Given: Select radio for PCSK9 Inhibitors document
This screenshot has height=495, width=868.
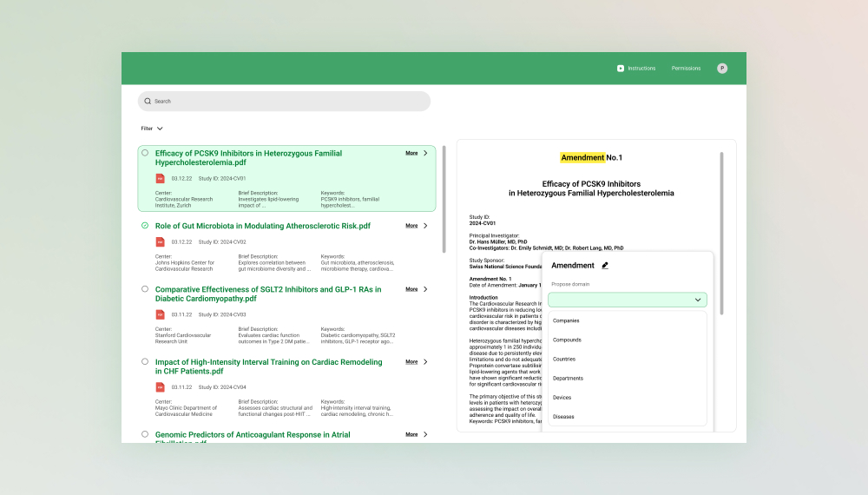Looking at the screenshot, I should coord(145,153).
